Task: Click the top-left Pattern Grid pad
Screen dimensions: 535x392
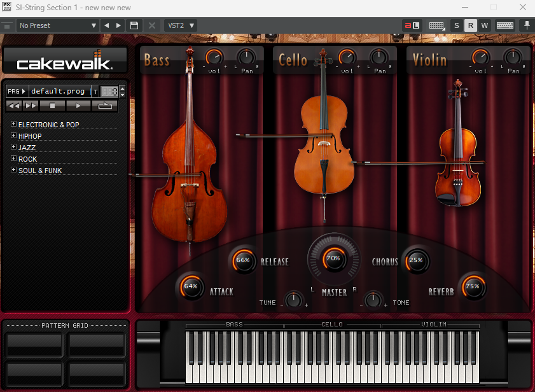Action: (x=34, y=344)
